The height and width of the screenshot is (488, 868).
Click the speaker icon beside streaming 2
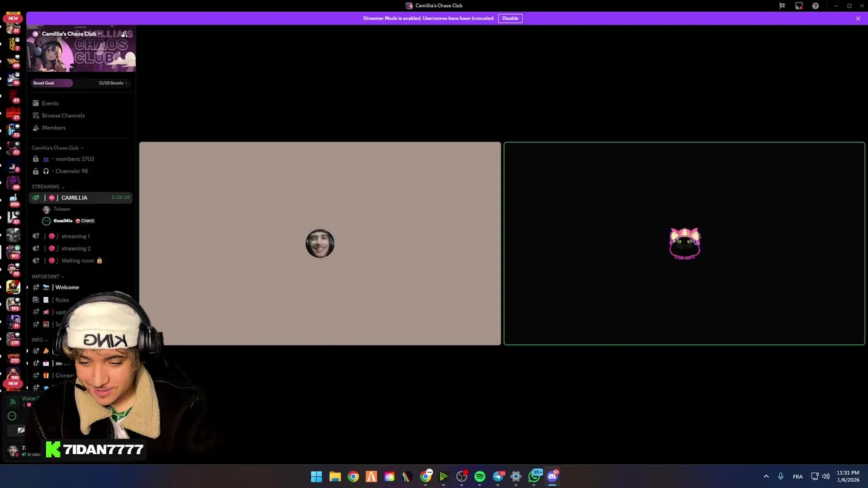[36, 248]
